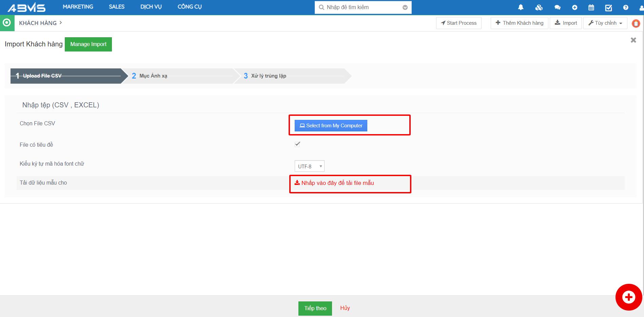Click the green Tiếp theo button
This screenshot has height=317, width=644.
(315, 308)
